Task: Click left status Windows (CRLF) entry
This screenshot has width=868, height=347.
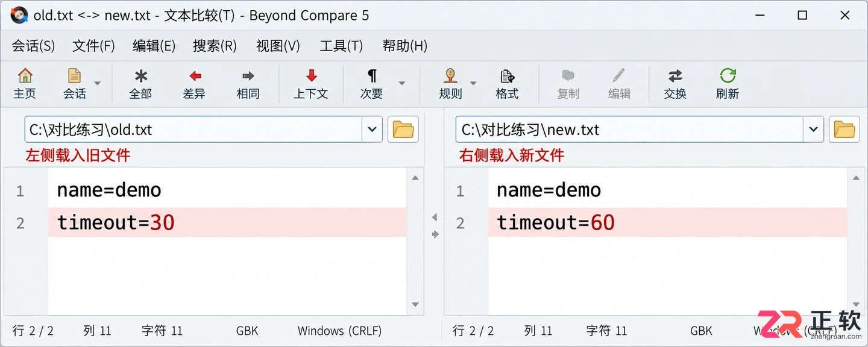Action: [x=339, y=331]
